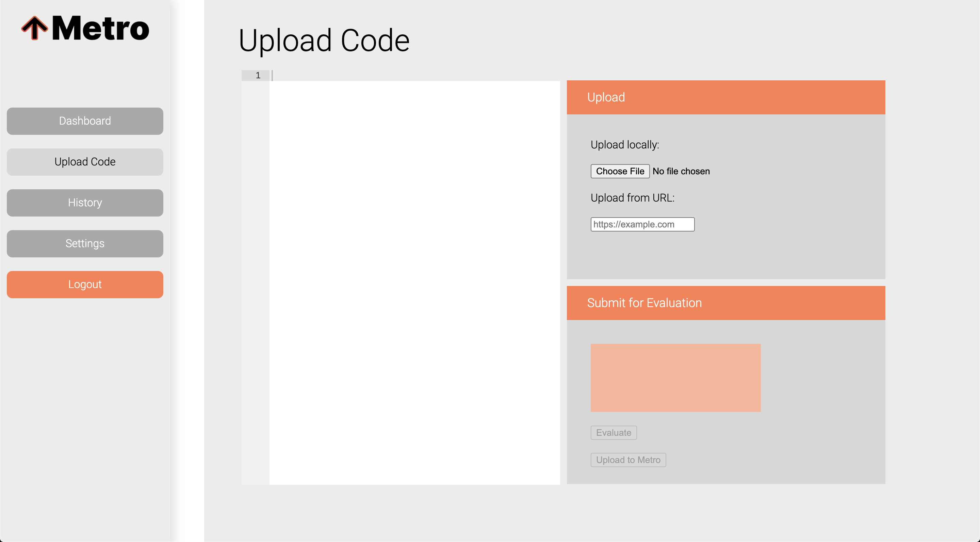Click line number 1 in the gutter
Image resolution: width=980 pixels, height=542 pixels.
click(258, 75)
